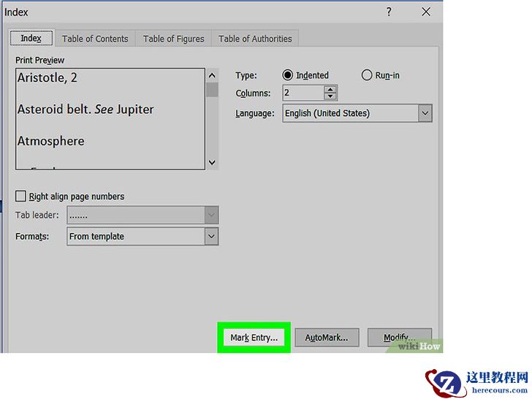The width and height of the screenshot is (532, 399).
Task: Open the Language dropdown arrow
Action: (x=425, y=113)
